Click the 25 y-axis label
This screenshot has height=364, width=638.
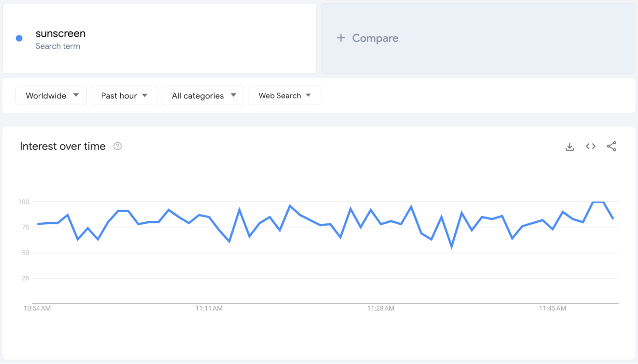(x=26, y=278)
